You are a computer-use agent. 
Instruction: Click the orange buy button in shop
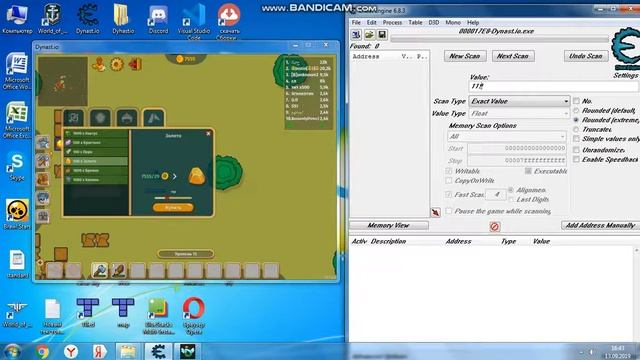point(173,207)
